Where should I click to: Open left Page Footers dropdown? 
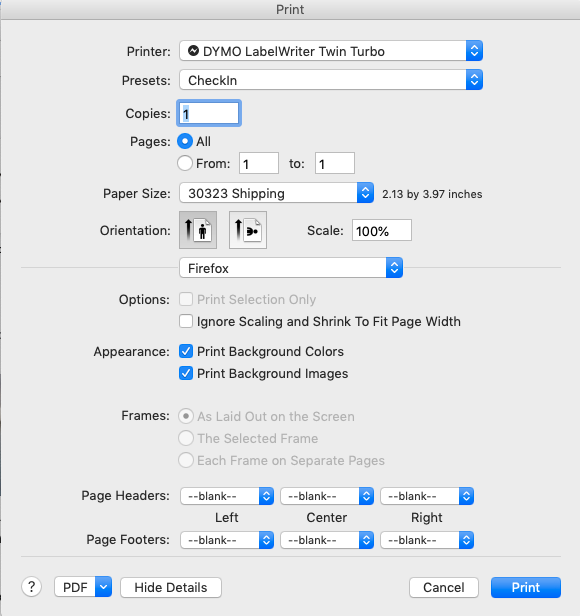point(227,540)
